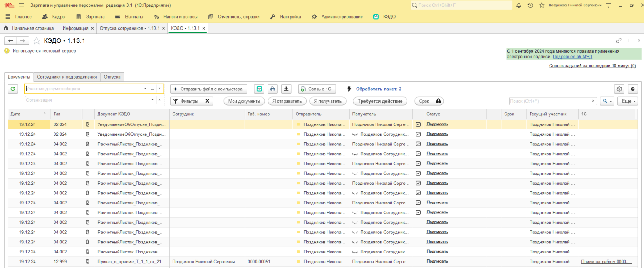Open the Главное section

(x=19, y=17)
